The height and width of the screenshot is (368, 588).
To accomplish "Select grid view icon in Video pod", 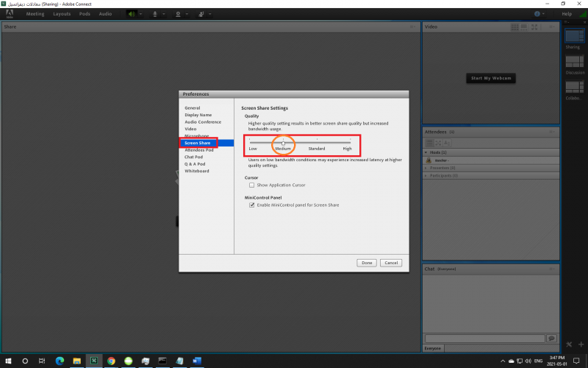I will [x=515, y=27].
